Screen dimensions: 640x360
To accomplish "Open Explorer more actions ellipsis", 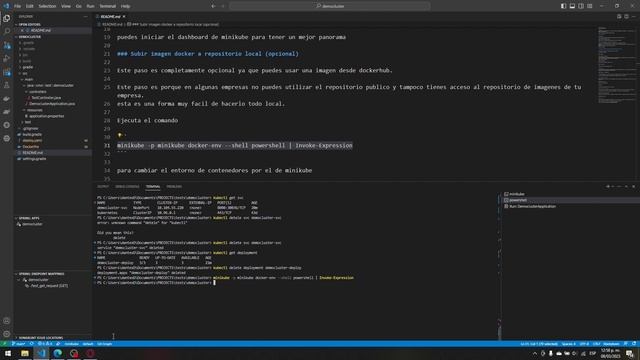I will pos(85,17).
